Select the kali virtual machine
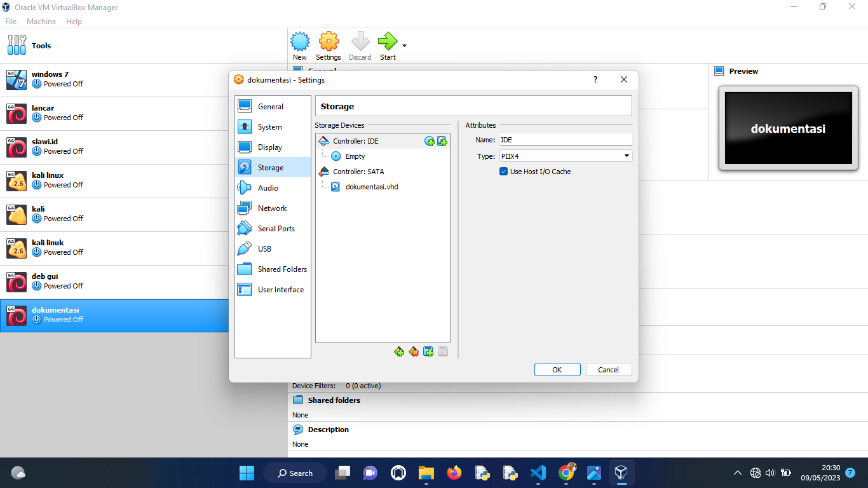The height and width of the screenshot is (488, 868). [x=144, y=214]
